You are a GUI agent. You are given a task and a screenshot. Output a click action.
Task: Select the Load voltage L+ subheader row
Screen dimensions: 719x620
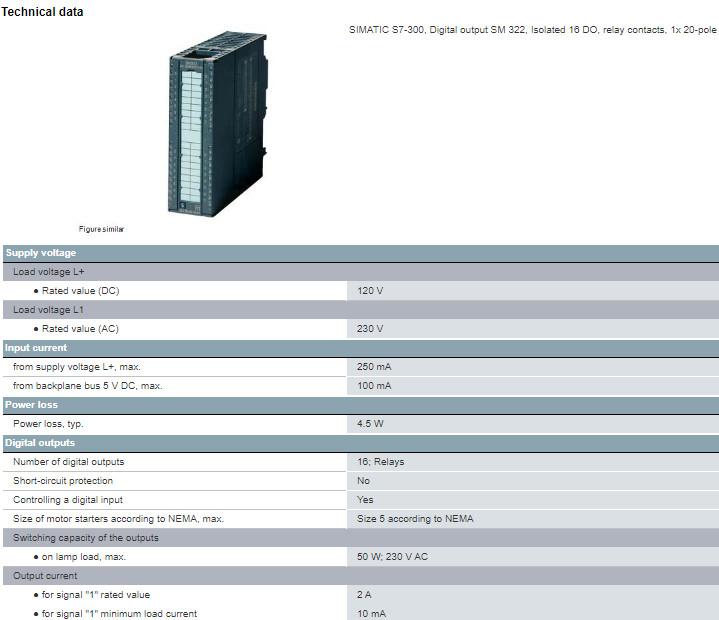point(361,272)
